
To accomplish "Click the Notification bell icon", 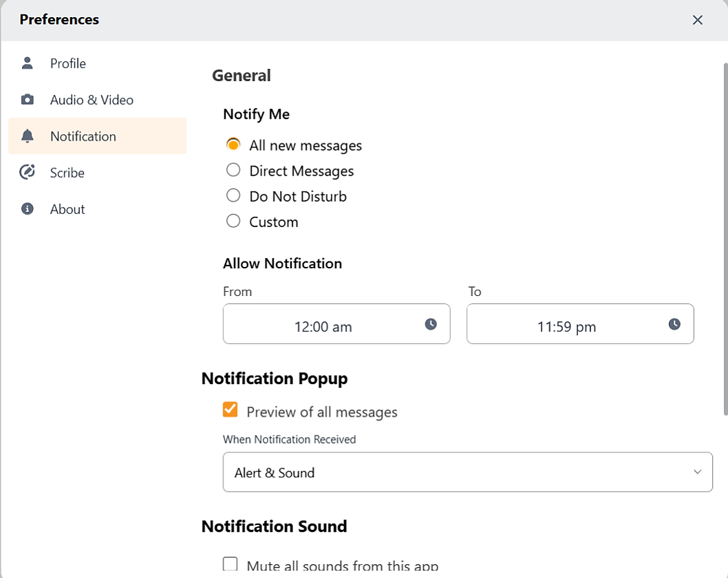I will pos(28,136).
